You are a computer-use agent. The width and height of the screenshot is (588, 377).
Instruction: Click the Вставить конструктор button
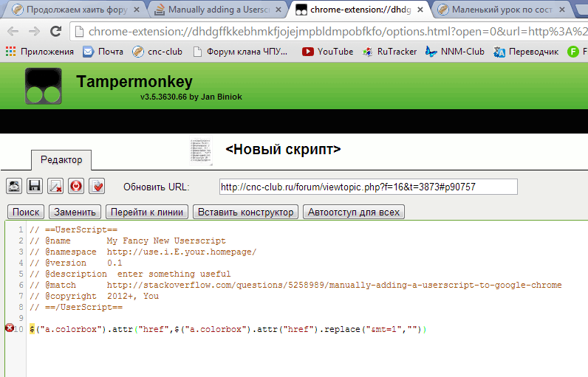(246, 212)
